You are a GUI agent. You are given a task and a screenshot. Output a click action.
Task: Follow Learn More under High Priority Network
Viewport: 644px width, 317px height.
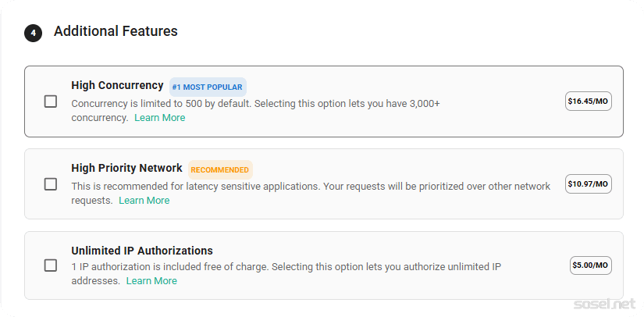[x=144, y=201]
